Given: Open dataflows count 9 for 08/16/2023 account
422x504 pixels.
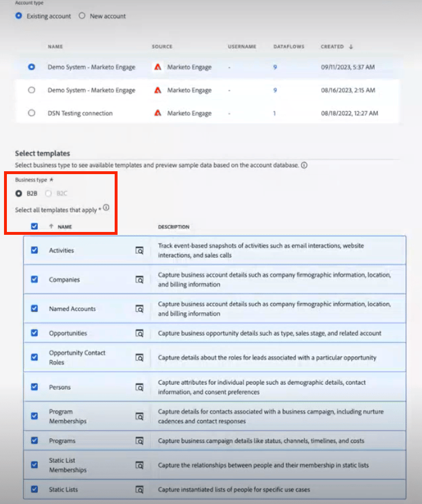Looking at the screenshot, I should click(275, 90).
